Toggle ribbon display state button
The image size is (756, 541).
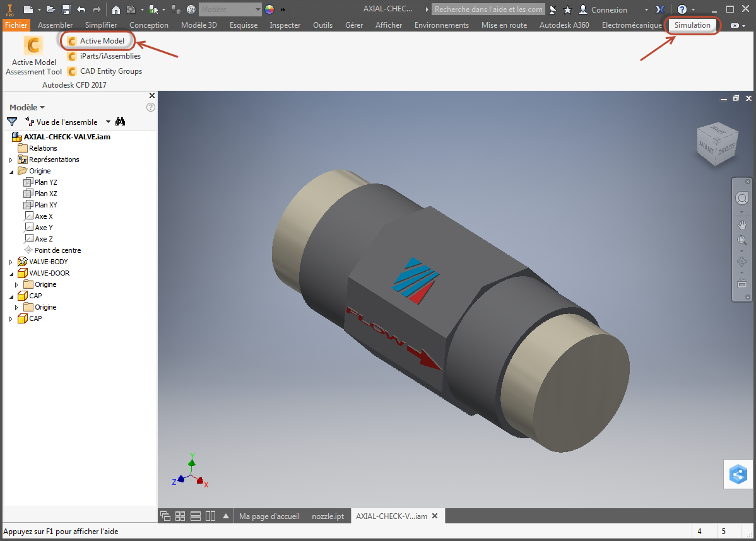(x=735, y=25)
